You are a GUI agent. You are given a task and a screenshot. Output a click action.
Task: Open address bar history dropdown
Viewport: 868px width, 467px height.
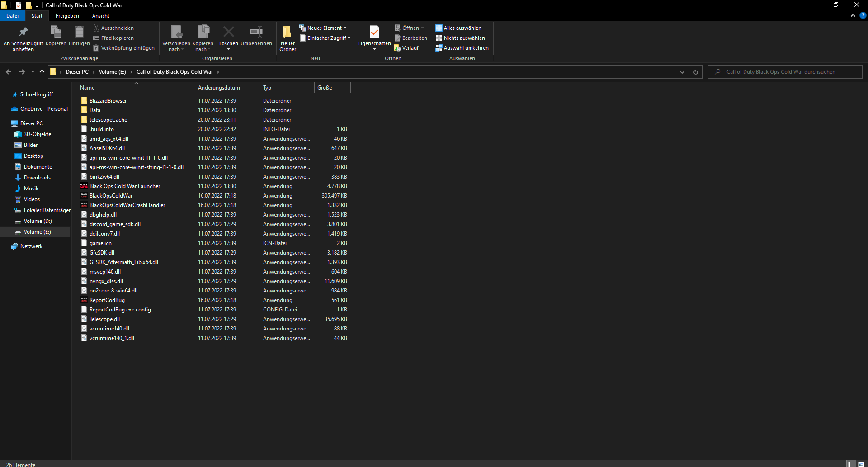[x=682, y=72]
